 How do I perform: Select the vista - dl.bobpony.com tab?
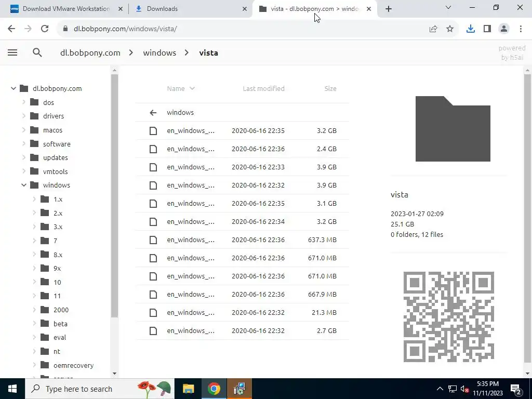pos(314,9)
